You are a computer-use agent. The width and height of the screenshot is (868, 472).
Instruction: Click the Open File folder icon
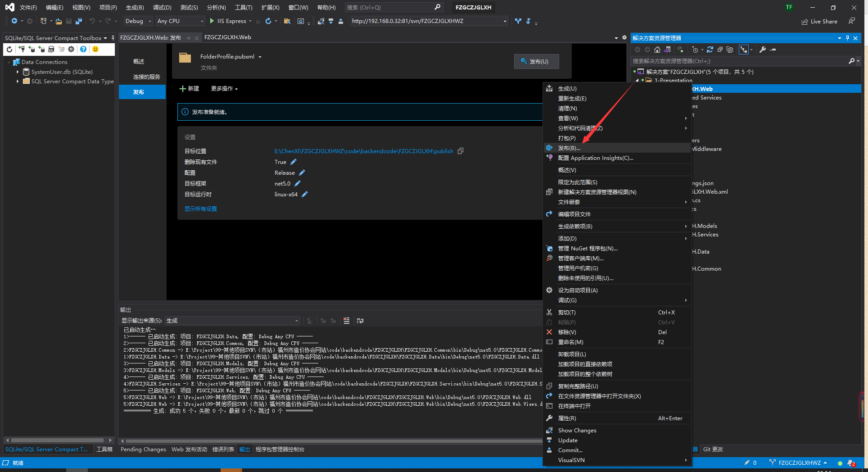59,21
